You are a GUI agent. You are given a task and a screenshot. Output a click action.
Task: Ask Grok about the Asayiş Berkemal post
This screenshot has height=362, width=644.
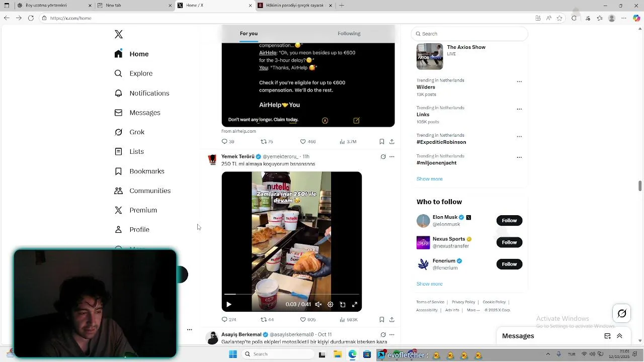[383, 334]
